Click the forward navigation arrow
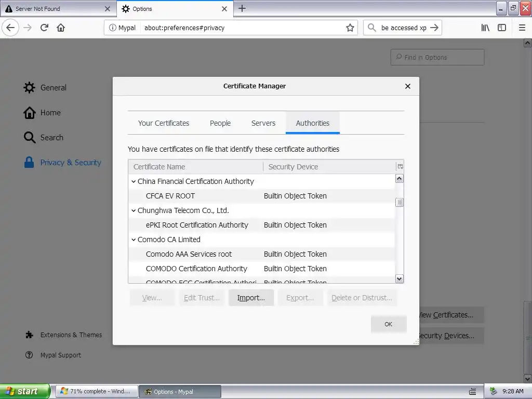Viewport: 532px width, 399px height. coord(28,28)
